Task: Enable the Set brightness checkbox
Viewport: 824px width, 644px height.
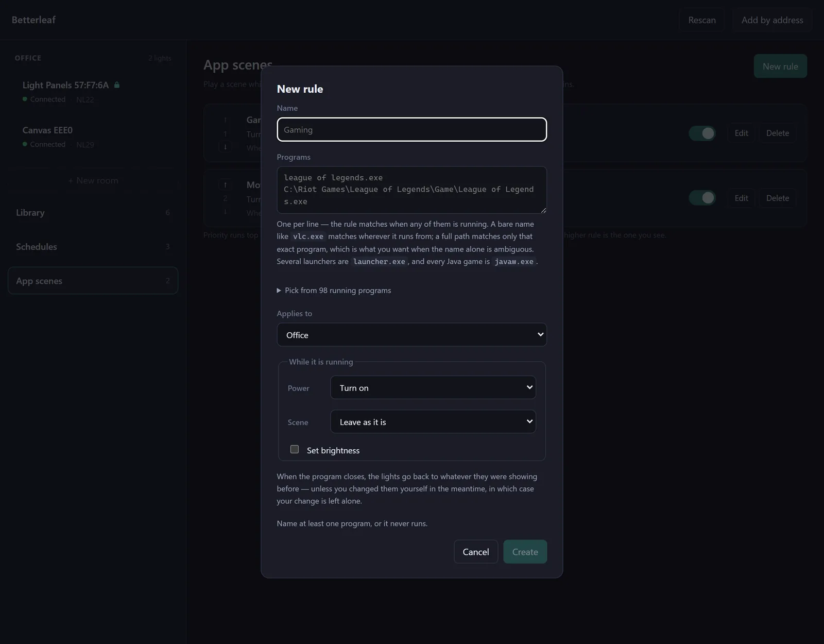Action: (295, 449)
